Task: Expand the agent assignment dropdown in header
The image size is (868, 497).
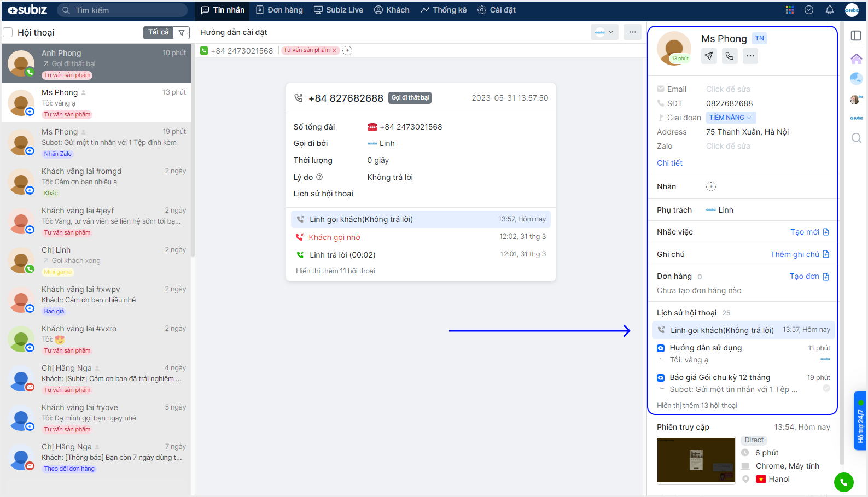Action: click(x=604, y=32)
